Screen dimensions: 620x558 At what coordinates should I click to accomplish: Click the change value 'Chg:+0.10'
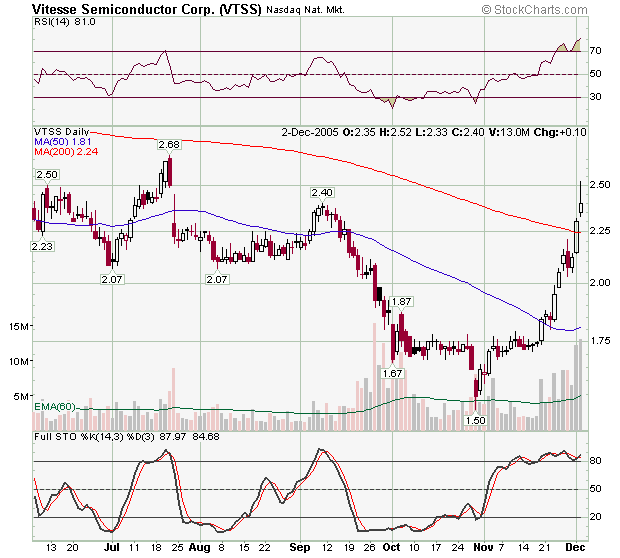click(x=560, y=132)
